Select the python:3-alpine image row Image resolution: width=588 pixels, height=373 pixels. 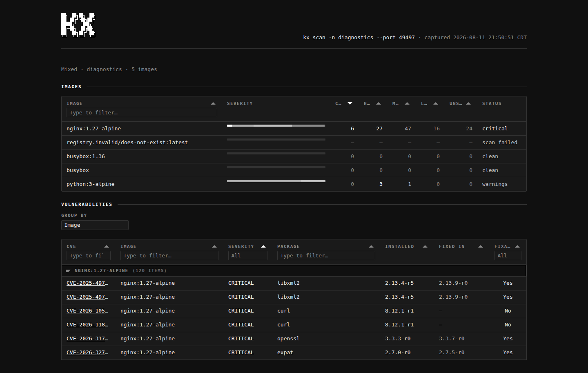(294, 184)
